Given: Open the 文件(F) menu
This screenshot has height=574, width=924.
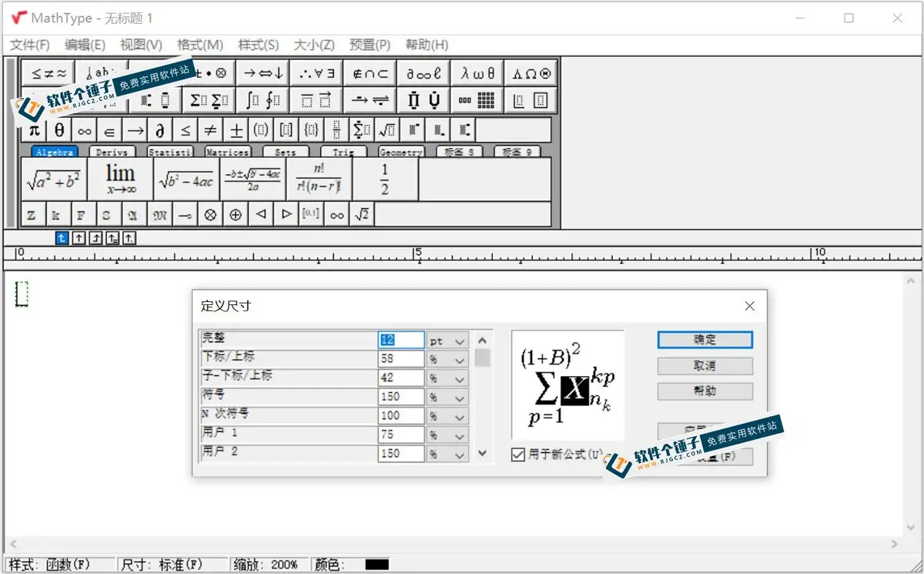Looking at the screenshot, I should (30, 45).
